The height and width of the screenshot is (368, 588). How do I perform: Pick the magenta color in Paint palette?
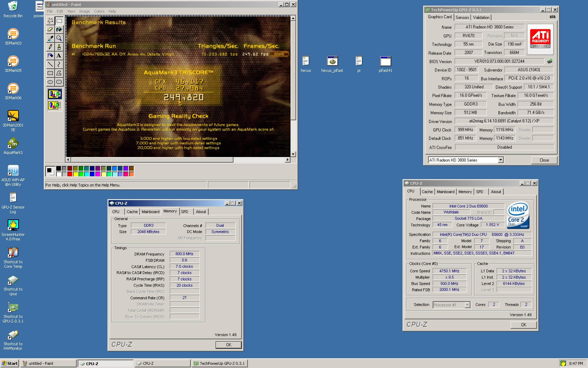click(x=98, y=174)
